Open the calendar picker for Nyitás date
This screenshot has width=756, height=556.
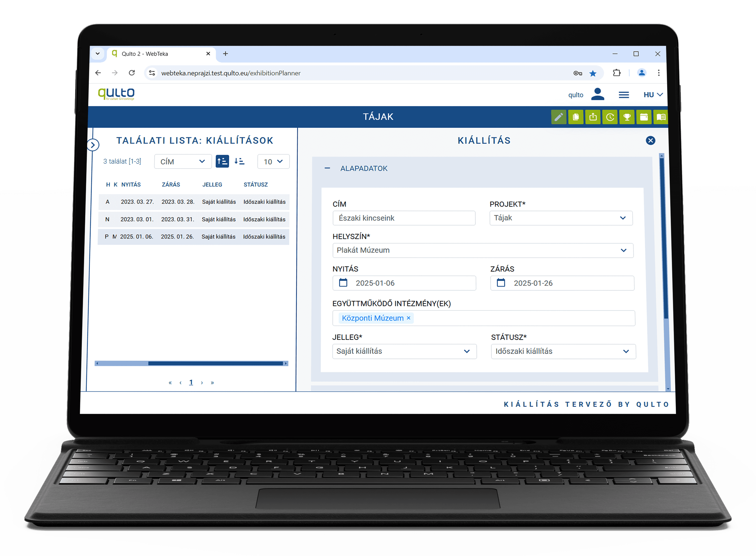343,283
